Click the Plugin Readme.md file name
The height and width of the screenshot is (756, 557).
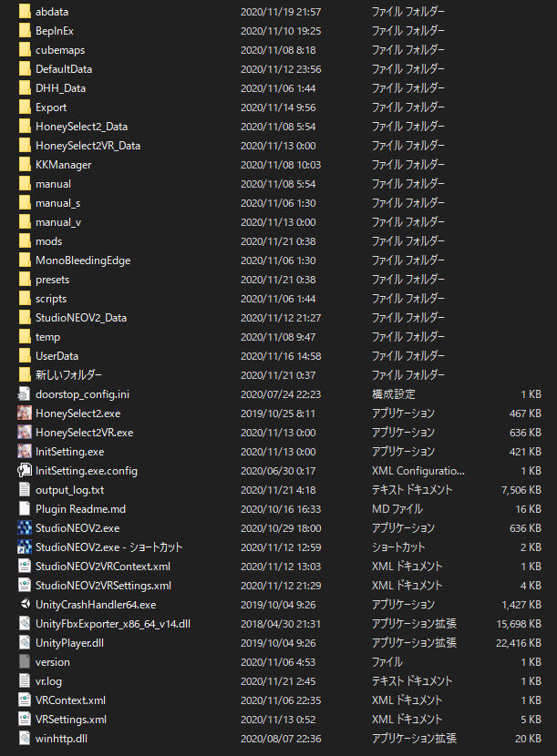(x=80, y=509)
